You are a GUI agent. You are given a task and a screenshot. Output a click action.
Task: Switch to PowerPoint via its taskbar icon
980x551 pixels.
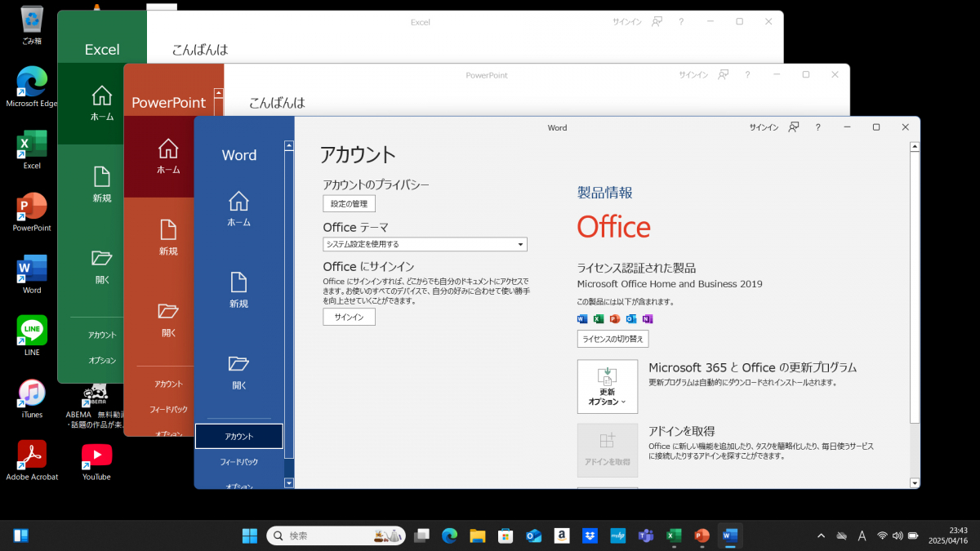click(701, 535)
